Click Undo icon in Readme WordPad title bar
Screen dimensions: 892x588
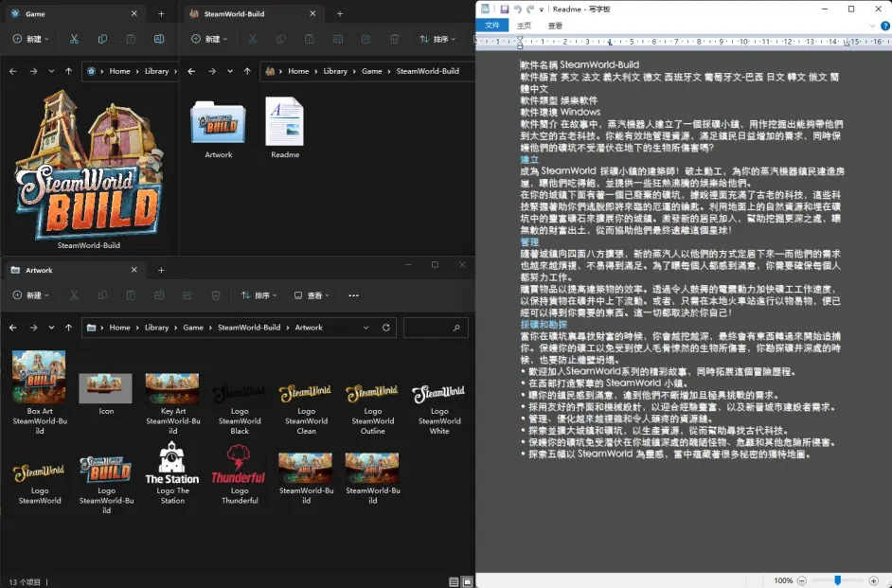click(518, 9)
